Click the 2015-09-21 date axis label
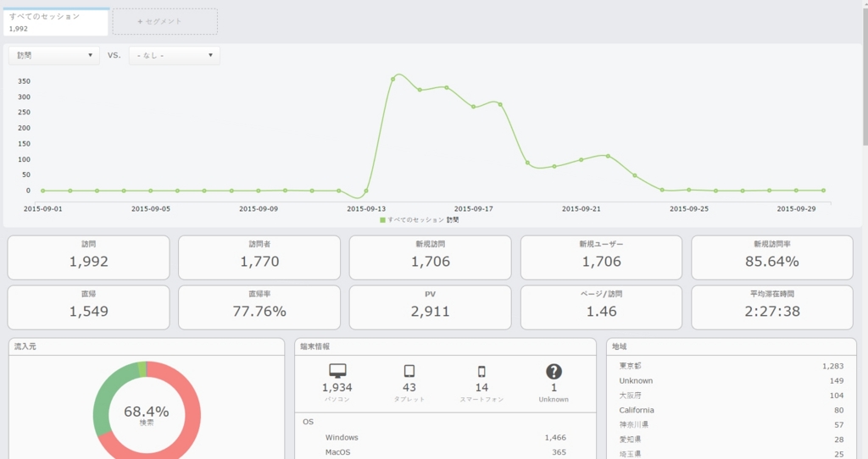This screenshot has width=868, height=459. tap(581, 209)
